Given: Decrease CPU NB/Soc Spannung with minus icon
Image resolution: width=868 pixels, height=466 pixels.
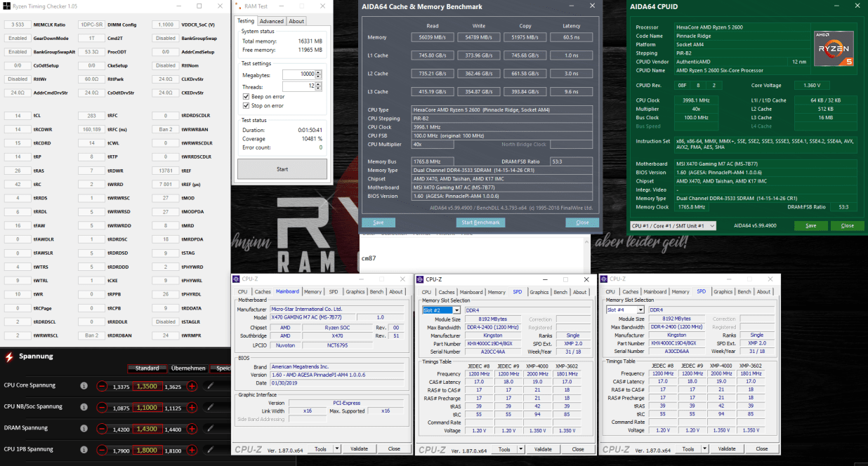Looking at the screenshot, I should pos(102,407).
